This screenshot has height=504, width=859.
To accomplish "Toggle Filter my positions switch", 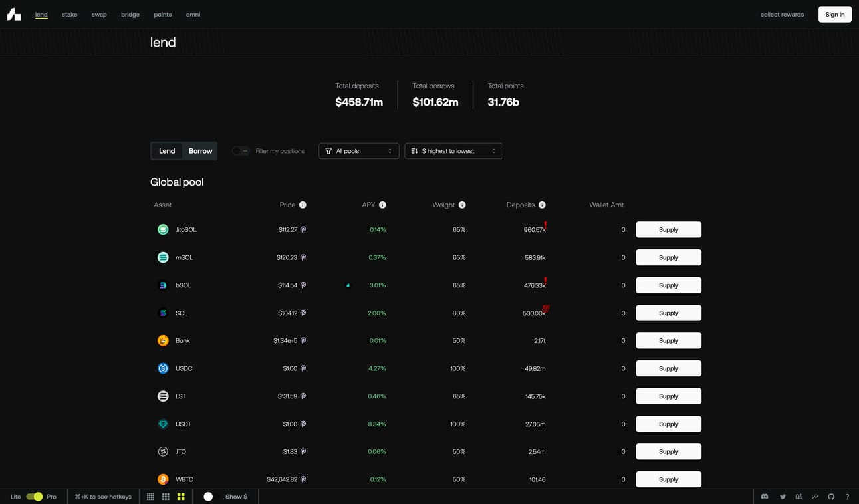I will pos(241,151).
